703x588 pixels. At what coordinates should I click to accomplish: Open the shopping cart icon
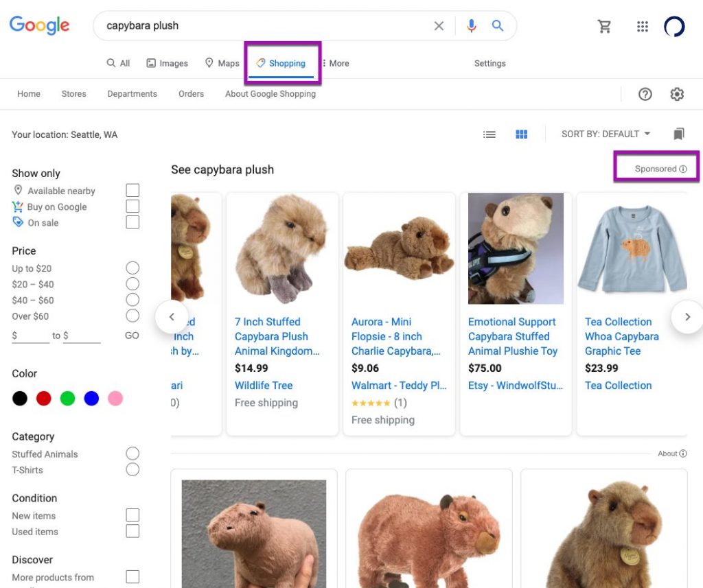click(604, 27)
